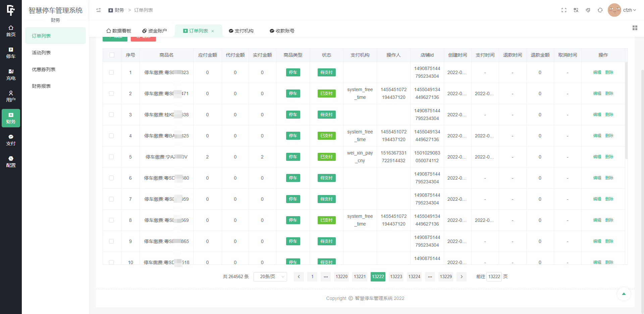Select the 财务 finance sidebar icon
This screenshot has height=314, width=644.
click(x=11, y=118)
